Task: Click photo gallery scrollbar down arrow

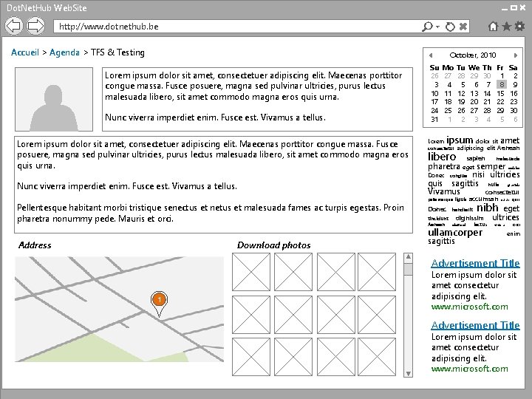Action: coord(408,373)
